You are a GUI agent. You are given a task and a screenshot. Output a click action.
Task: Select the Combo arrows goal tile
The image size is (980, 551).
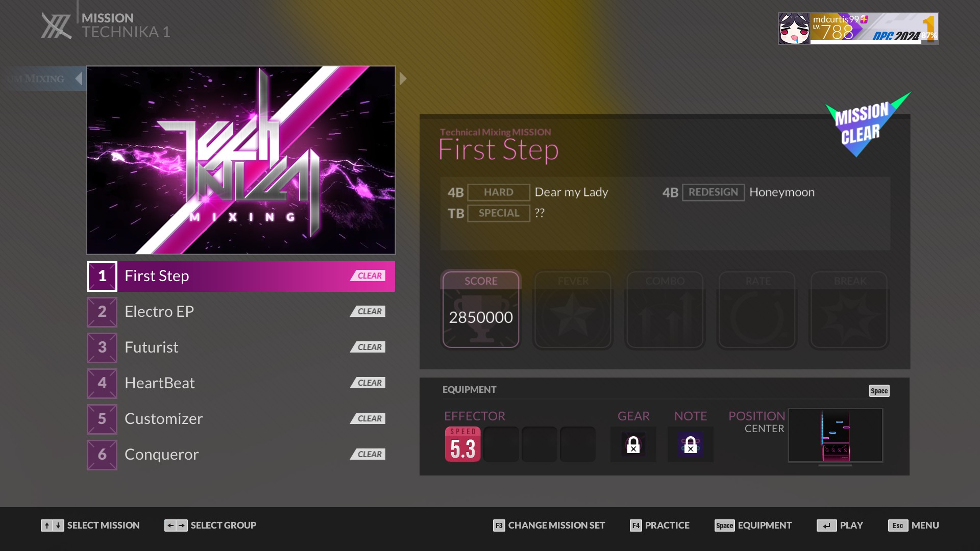[x=665, y=310]
